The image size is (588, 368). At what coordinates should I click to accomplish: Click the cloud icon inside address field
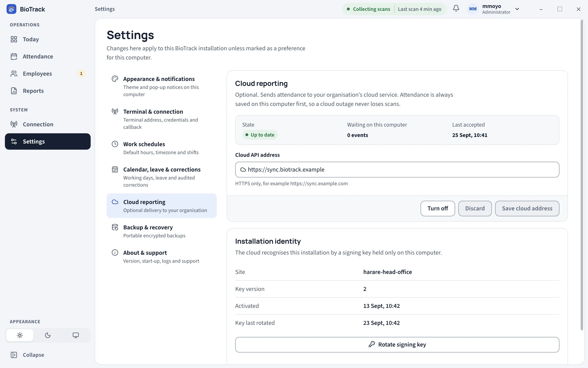point(243,170)
